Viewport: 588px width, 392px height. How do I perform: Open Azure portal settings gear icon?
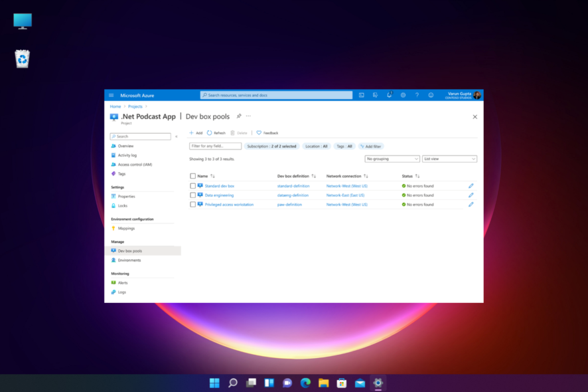pyautogui.click(x=403, y=96)
